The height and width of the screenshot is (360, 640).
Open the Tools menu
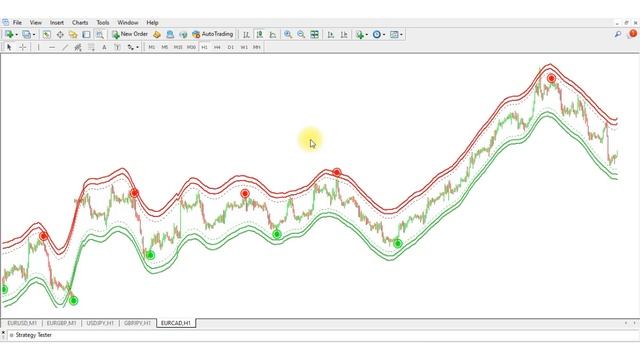coord(103,22)
